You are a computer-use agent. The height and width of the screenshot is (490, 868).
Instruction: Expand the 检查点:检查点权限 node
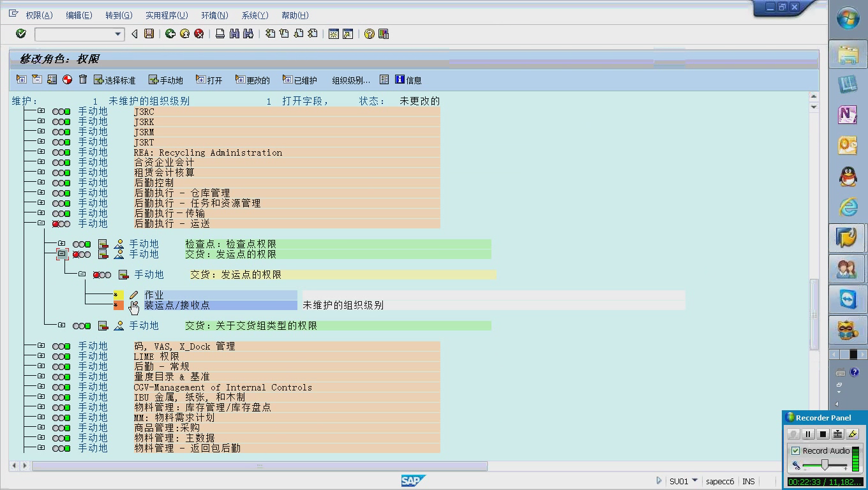[61, 244]
